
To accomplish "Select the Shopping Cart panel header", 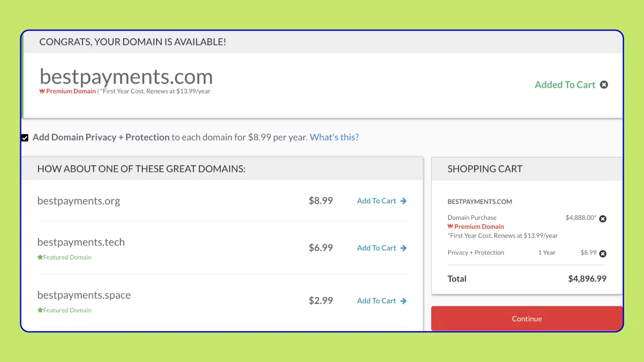I will tap(485, 169).
